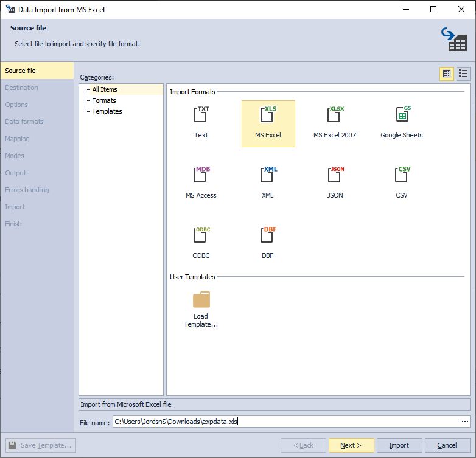Open the Data formats step
476x458 pixels.
[x=37, y=122]
